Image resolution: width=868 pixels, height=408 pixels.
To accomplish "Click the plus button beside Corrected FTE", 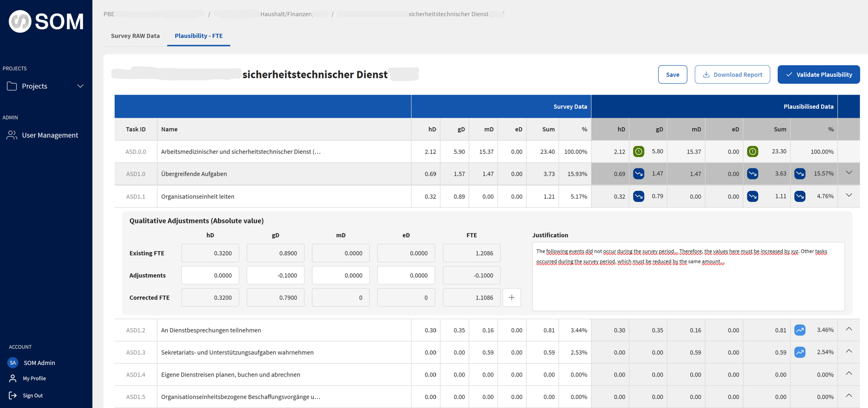I will pos(511,298).
